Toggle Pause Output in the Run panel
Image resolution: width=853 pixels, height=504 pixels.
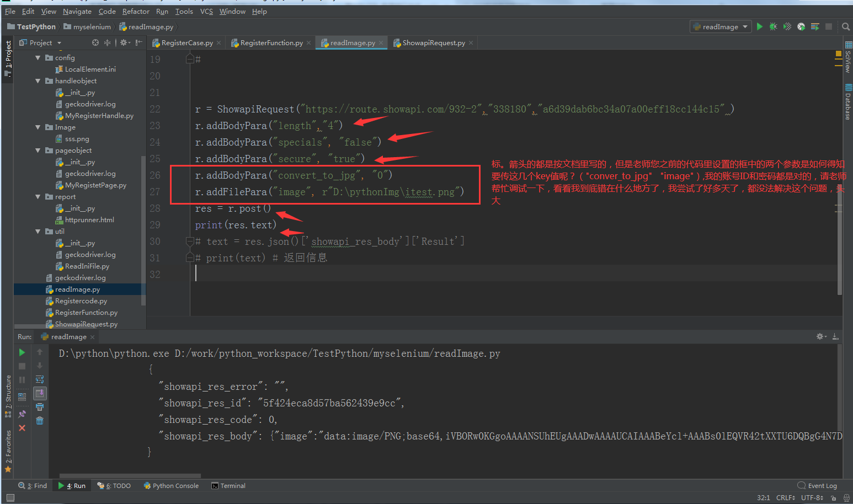click(22, 380)
